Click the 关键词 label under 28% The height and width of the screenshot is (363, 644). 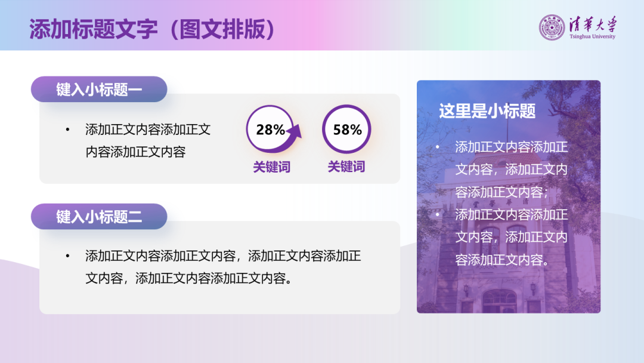(x=271, y=167)
